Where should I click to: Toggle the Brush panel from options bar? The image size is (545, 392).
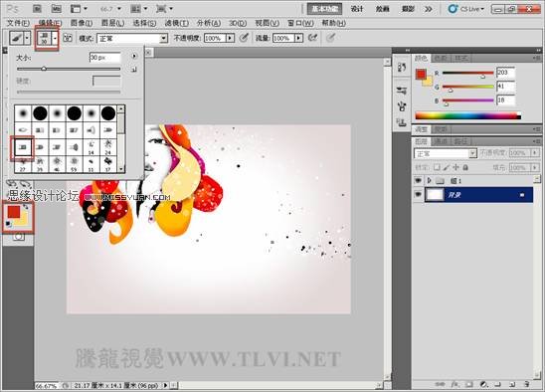[68, 38]
